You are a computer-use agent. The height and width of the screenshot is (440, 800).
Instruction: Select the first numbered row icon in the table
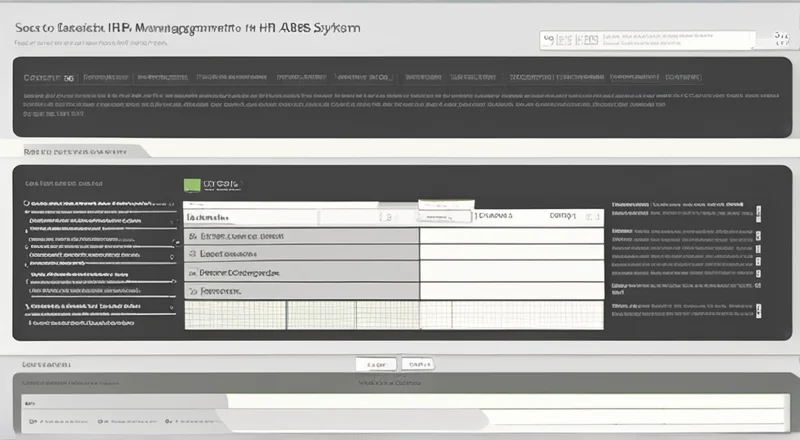[x=192, y=237]
